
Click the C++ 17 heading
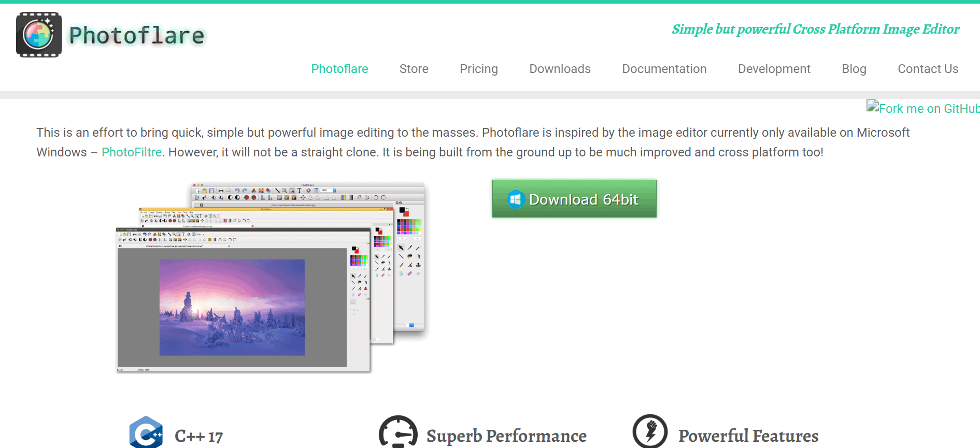click(198, 436)
